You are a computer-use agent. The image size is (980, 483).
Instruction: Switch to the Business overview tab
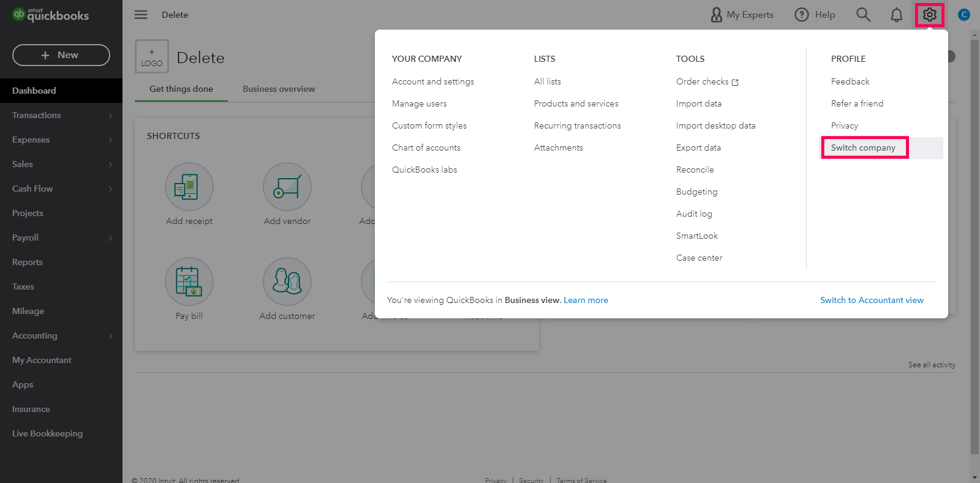tap(279, 89)
